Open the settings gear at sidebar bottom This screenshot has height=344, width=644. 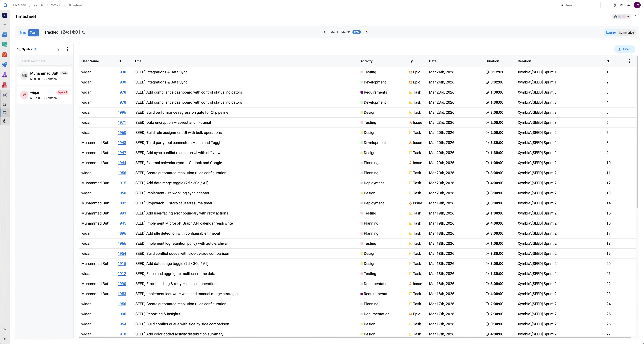5,329
